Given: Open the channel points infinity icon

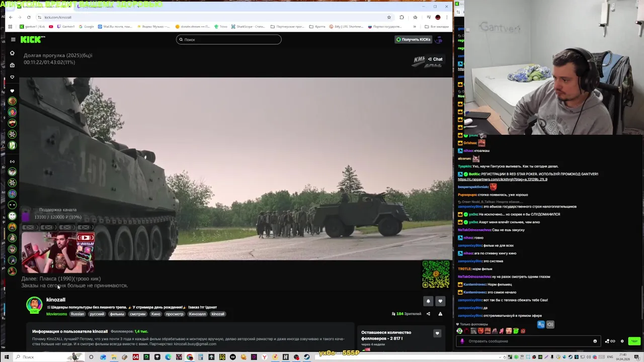Looking at the screenshot, I should coord(610,341).
